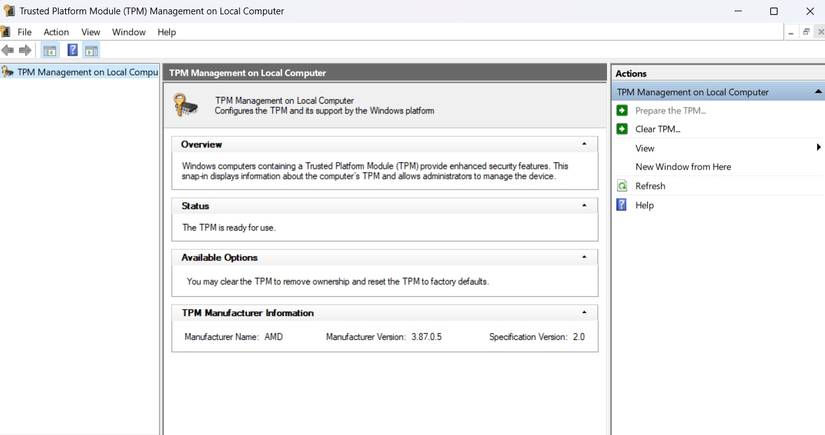Image resolution: width=825 pixels, height=435 pixels.
Task: Click the Refresh icon in Actions pane
Action: (x=622, y=186)
